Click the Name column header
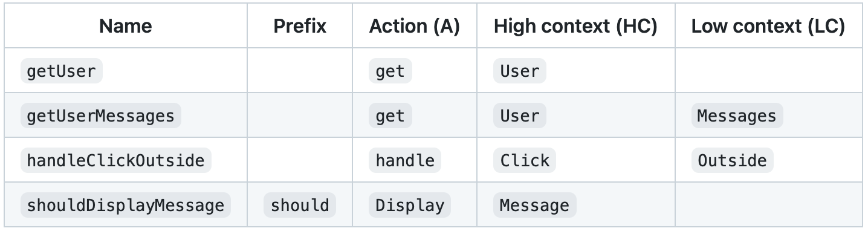 coord(126,26)
